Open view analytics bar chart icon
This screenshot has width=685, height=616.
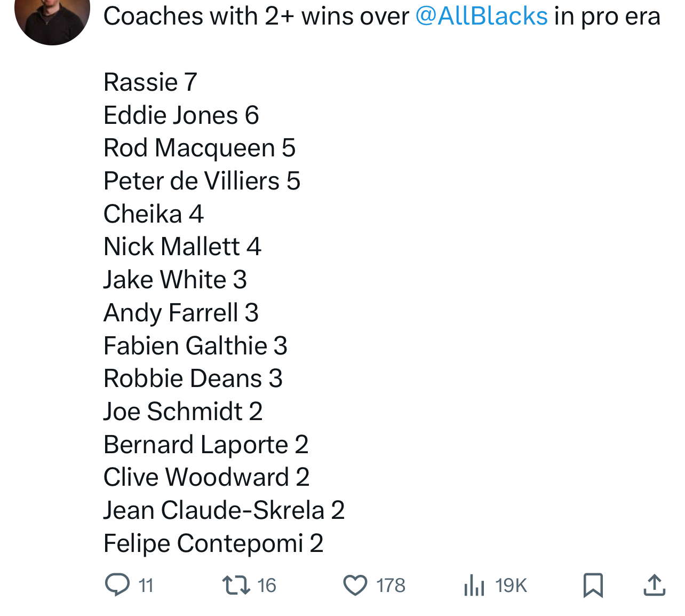pyautogui.click(x=474, y=585)
